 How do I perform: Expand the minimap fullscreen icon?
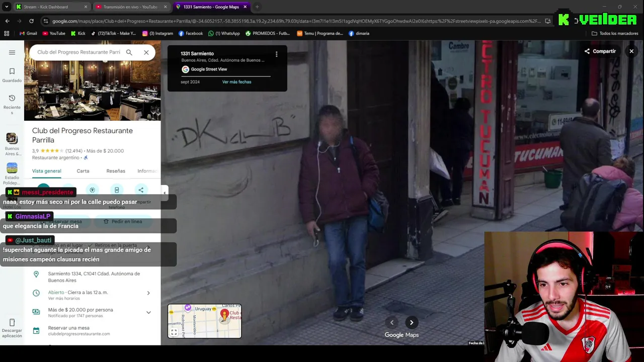point(174,332)
